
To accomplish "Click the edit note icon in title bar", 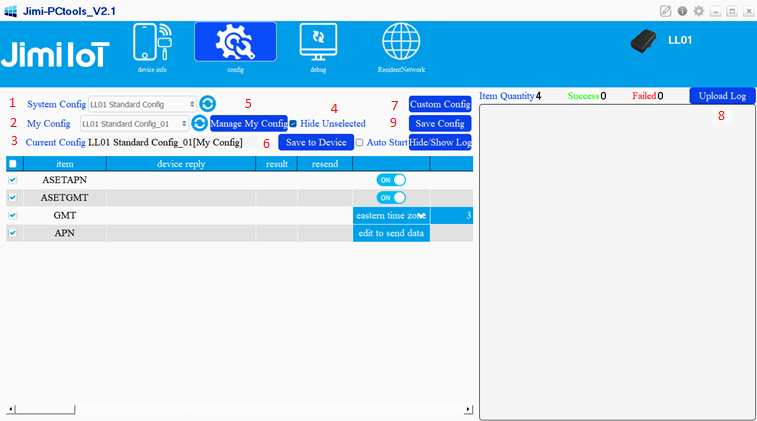I will (666, 11).
